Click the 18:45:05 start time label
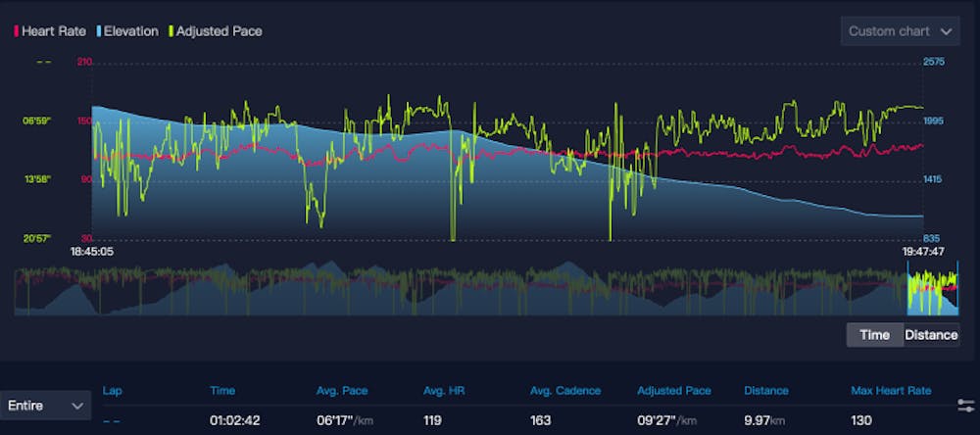 pyautogui.click(x=92, y=251)
